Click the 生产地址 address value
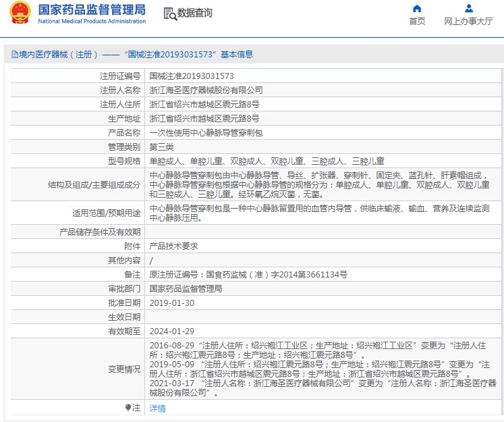The image size is (504, 422). click(204, 119)
